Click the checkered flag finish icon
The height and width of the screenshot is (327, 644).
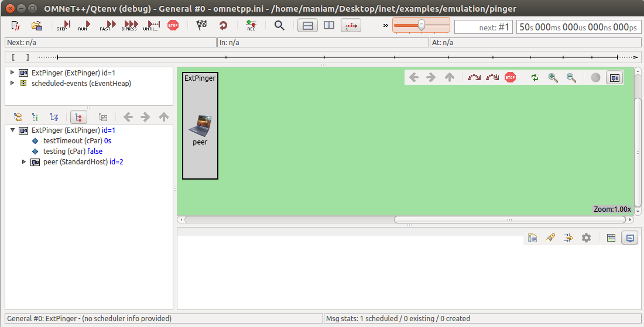coord(201,25)
